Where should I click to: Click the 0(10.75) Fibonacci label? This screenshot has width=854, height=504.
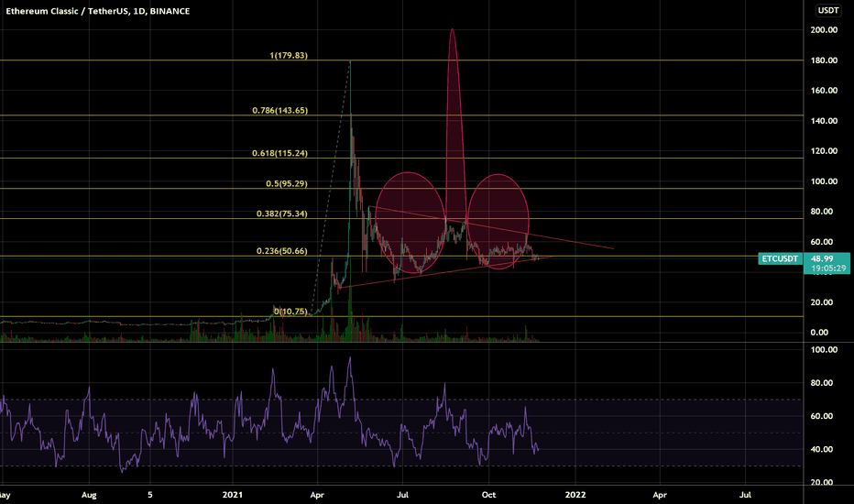click(x=290, y=312)
